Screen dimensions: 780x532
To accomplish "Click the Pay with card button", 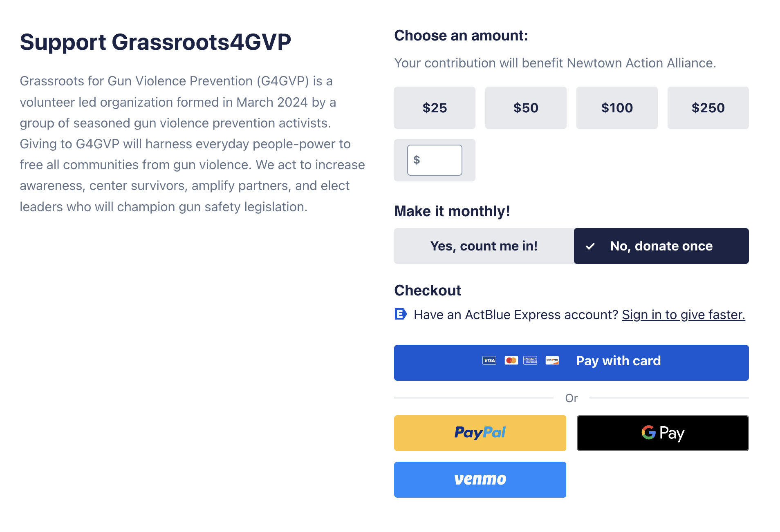I will pos(572,363).
